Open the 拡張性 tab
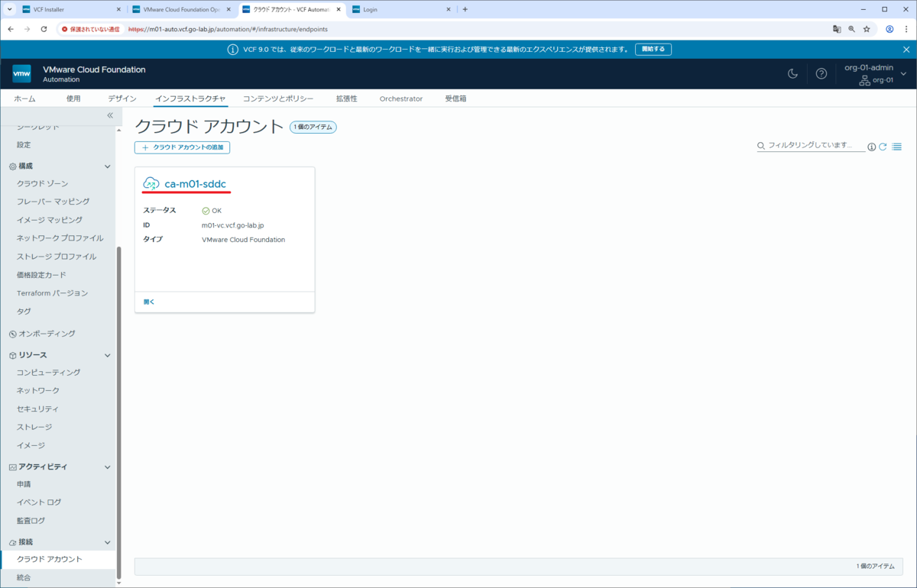Viewport: 917px width, 588px height. coord(346,99)
